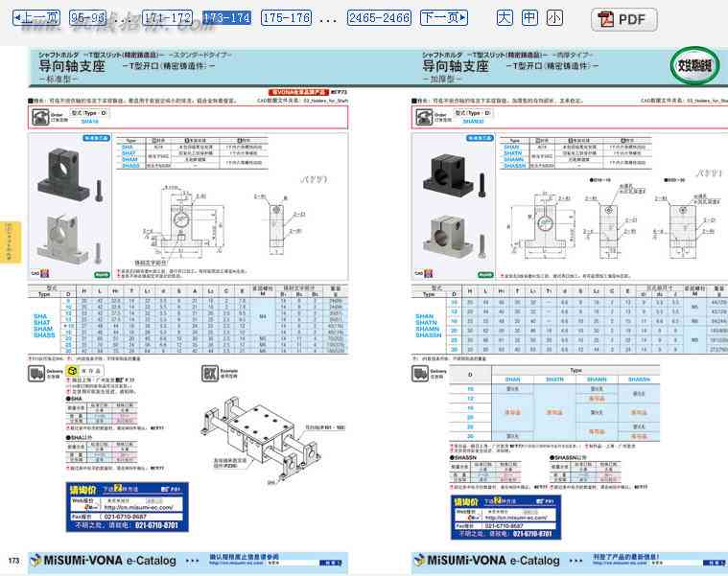Screen dimensions: 728x576
Task: Set large zoom size 大
Action: point(505,17)
